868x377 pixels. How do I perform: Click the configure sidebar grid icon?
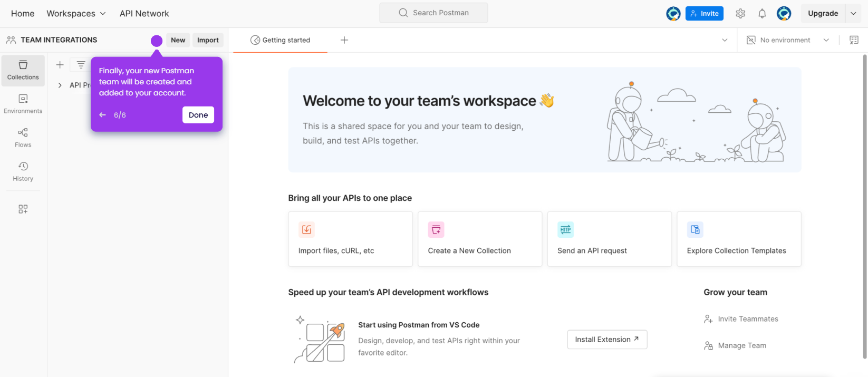(x=23, y=209)
